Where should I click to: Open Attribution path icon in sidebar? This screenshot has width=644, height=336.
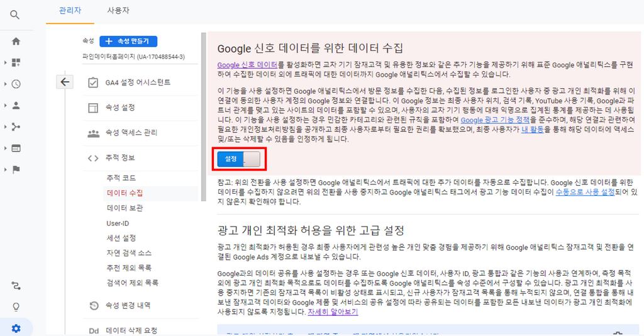(16, 286)
